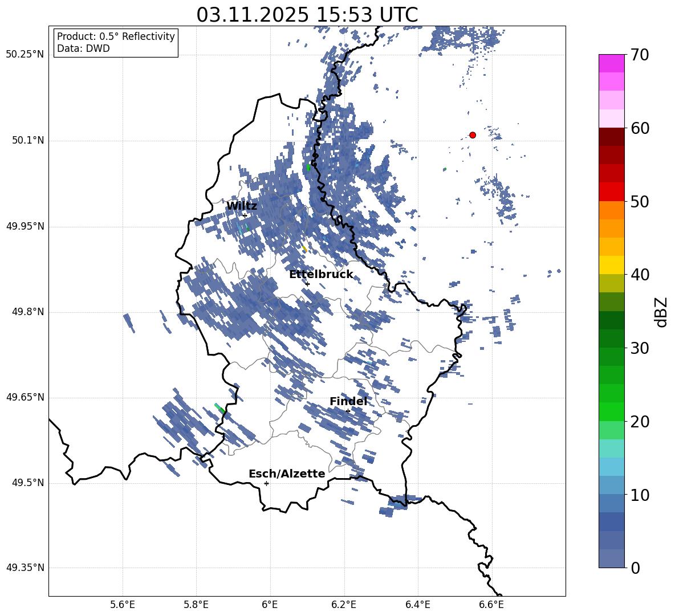Image resolution: width=675 pixels, height=616 pixels.
Task: Click colorbar tick value 40
Action: click(x=640, y=275)
